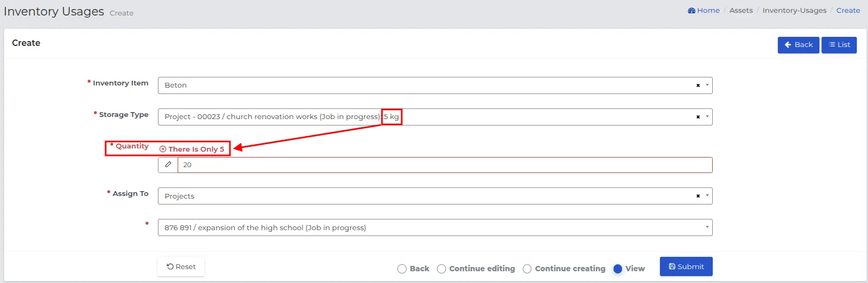Clear the Projects assign-to selection
868x283 pixels.
[x=698, y=196]
